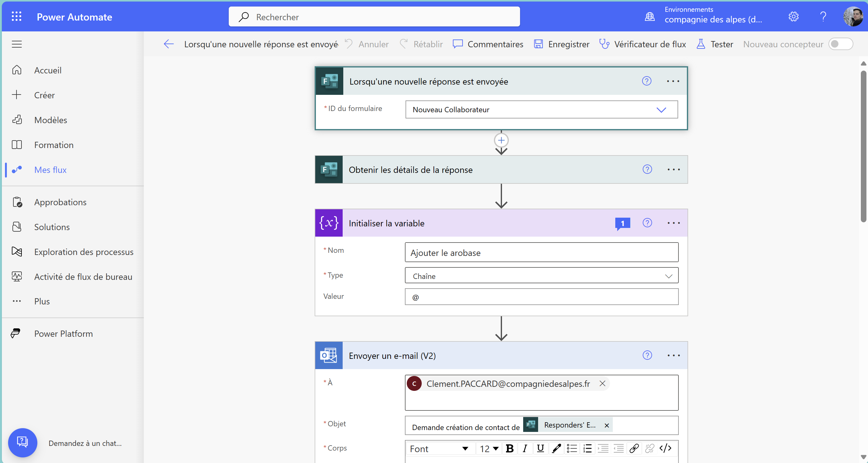Click the user profile avatar
868x463 pixels.
pyautogui.click(x=853, y=16)
